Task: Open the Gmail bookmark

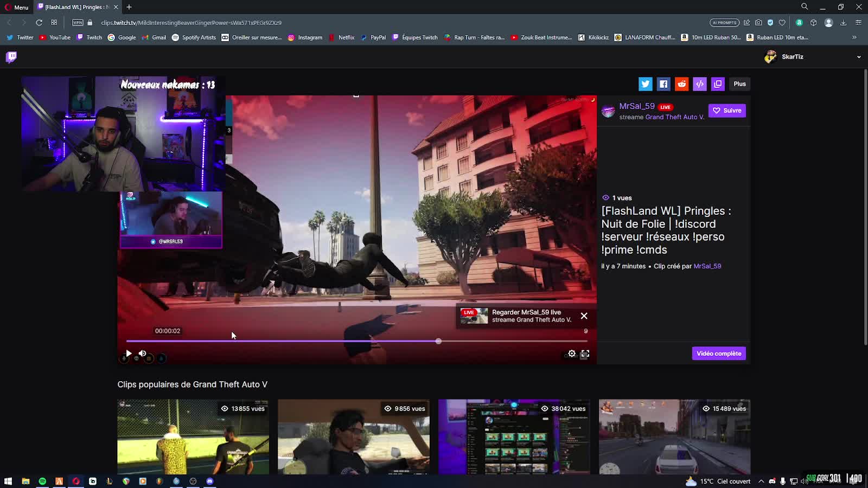Action: click(x=154, y=37)
